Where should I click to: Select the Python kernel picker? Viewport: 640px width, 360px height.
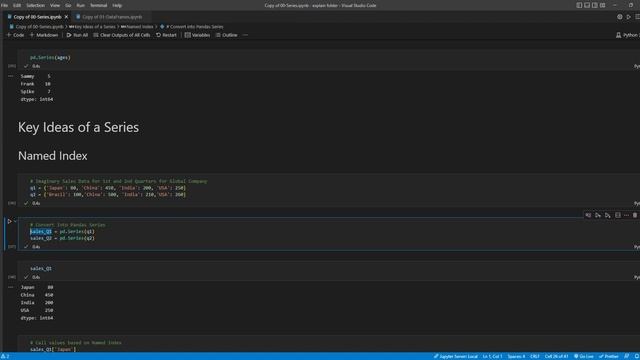click(628, 35)
